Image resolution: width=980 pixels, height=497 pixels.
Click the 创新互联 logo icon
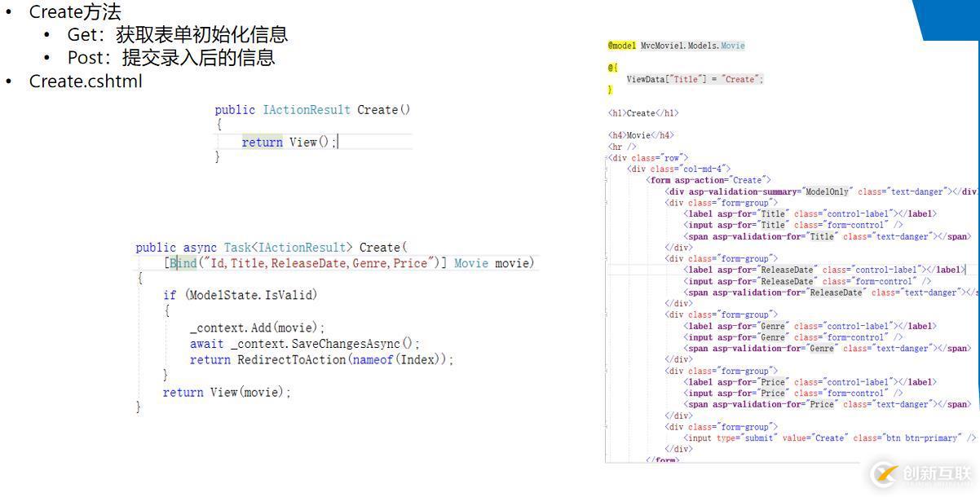883,474
